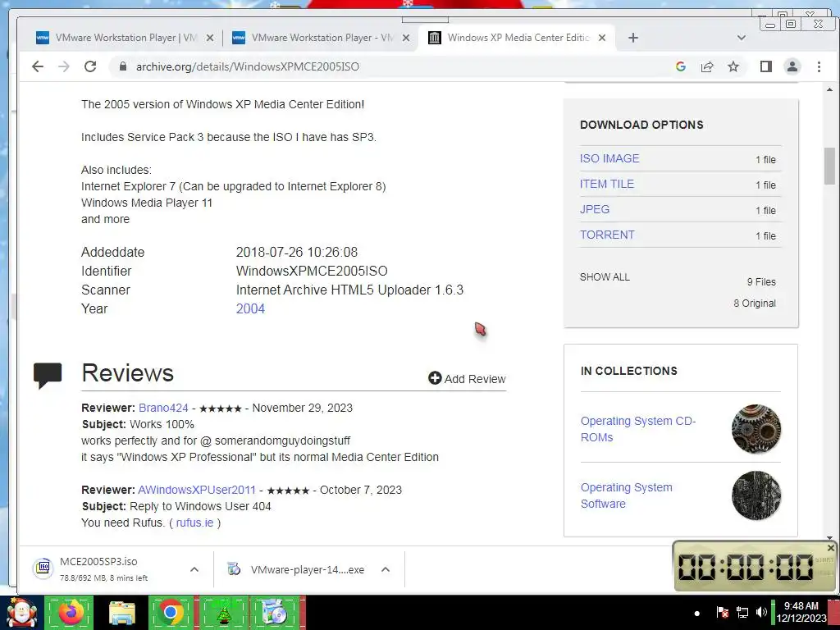Expand options for VMware-player exe download
This screenshot has width=840, height=630.
pos(386,569)
